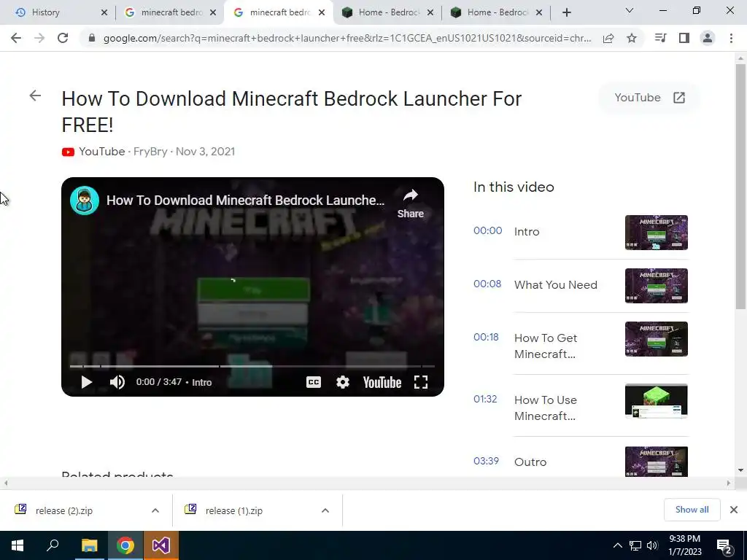Open Visual Studio from taskbar
747x560 pixels.
(161, 545)
